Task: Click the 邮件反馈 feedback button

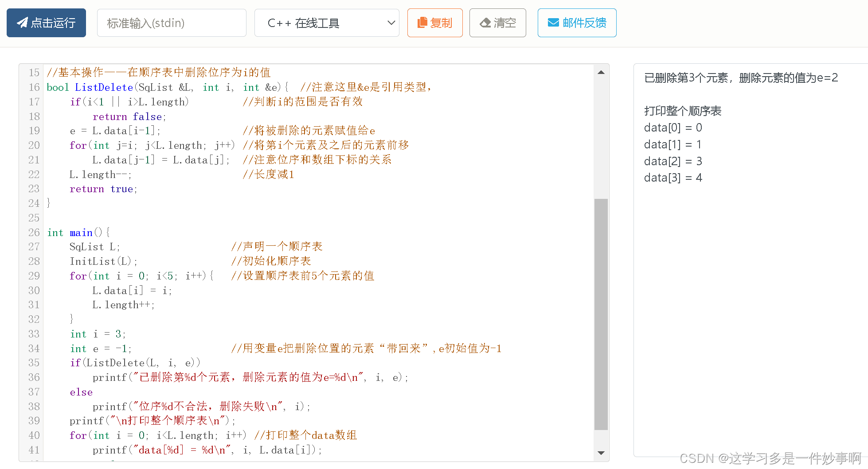Action: coord(577,23)
